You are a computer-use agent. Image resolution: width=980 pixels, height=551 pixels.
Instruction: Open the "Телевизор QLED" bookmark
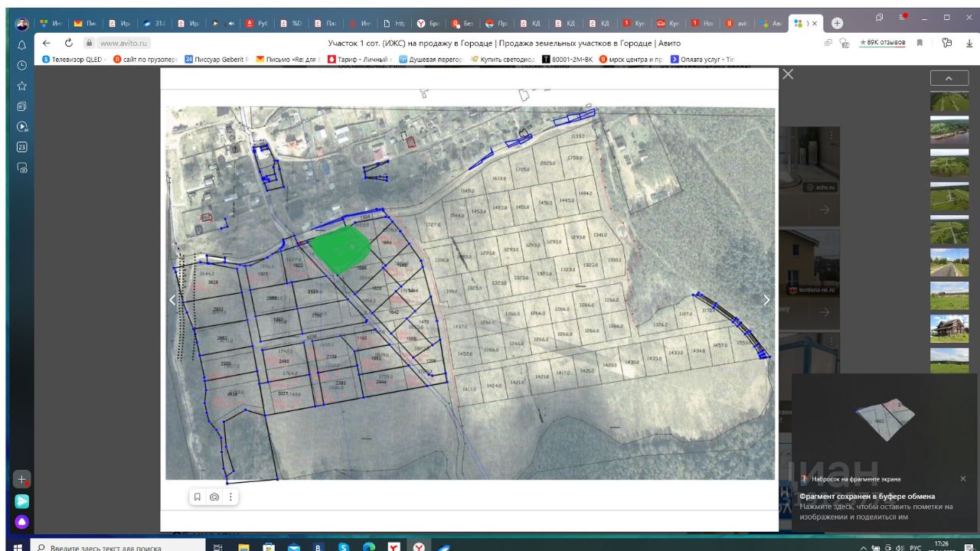[x=73, y=59]
